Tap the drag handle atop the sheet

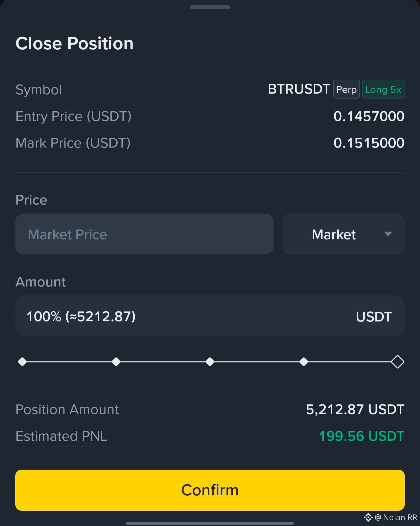(x=210, y=7)
